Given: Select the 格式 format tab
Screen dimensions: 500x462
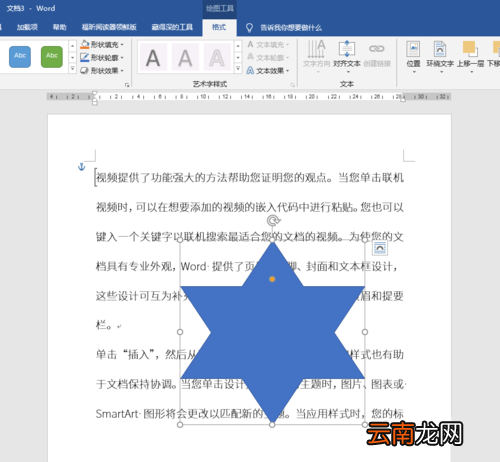Looking at the screenshot, I should coord(219,27).
